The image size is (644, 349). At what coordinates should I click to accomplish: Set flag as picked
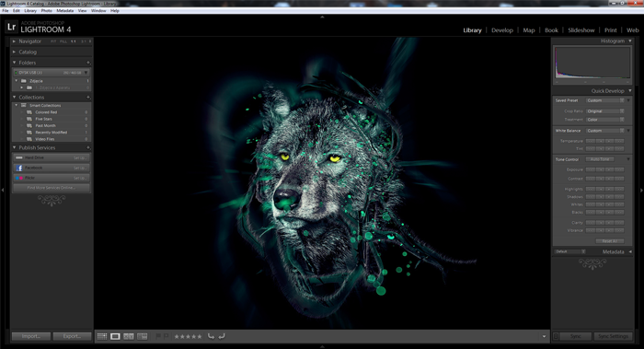(x=158, y=336)
